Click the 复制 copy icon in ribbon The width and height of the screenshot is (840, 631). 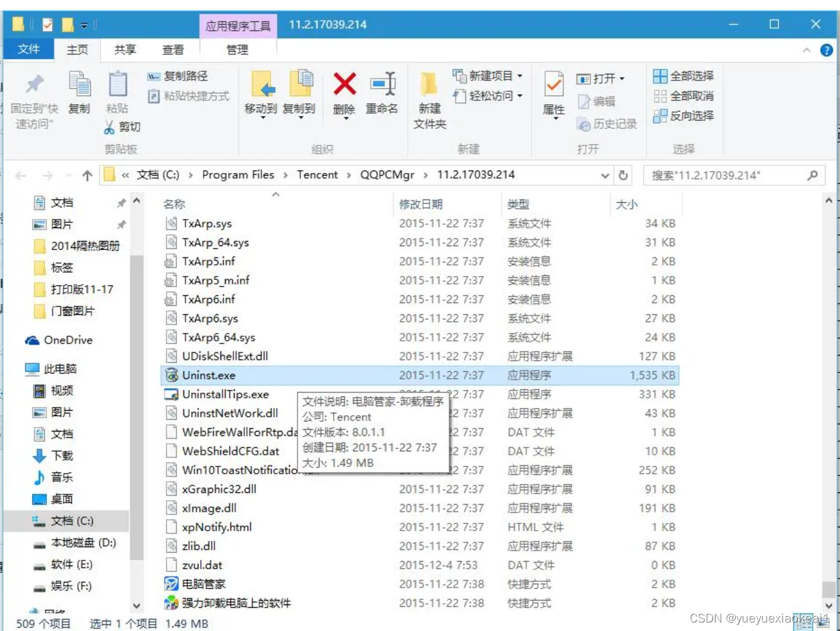(x=80, y=84)
